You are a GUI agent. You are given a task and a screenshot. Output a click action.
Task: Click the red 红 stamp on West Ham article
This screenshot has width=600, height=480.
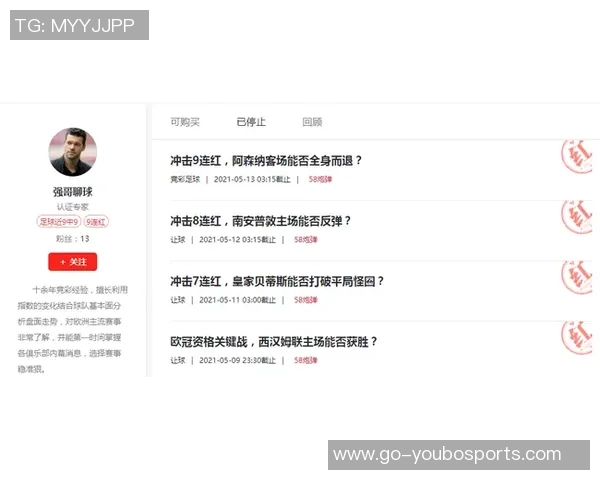click(x=577, y=338)
